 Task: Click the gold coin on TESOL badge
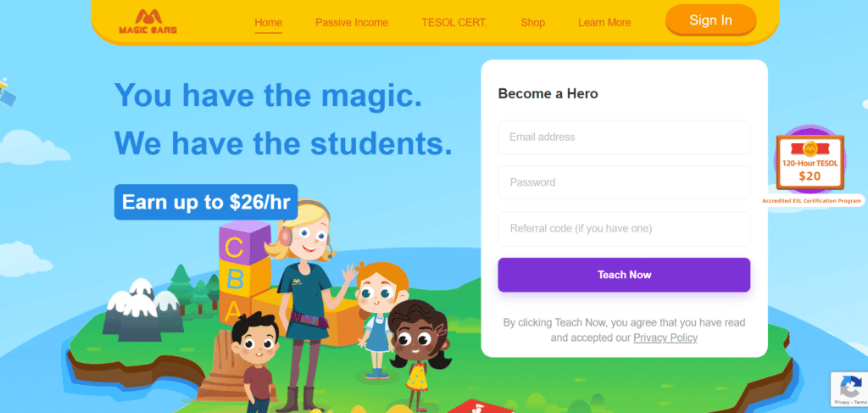[810, 148]
